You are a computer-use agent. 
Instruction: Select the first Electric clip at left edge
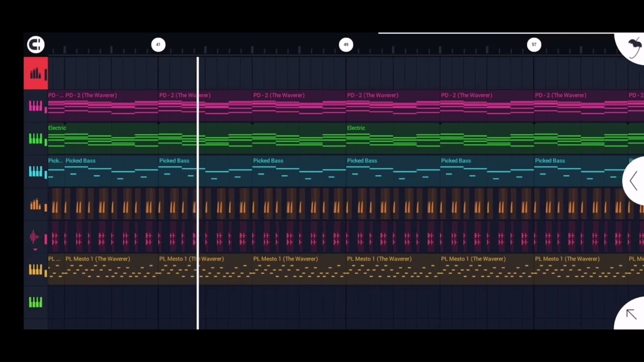coord(197,139)
